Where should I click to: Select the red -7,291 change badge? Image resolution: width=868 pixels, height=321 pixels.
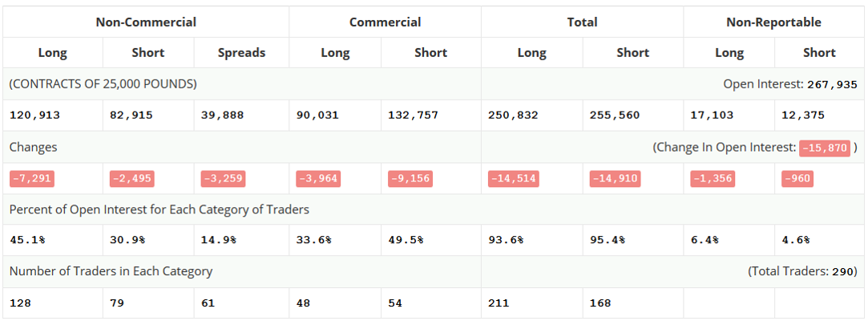pyautogui.click(x=31, y=178)
